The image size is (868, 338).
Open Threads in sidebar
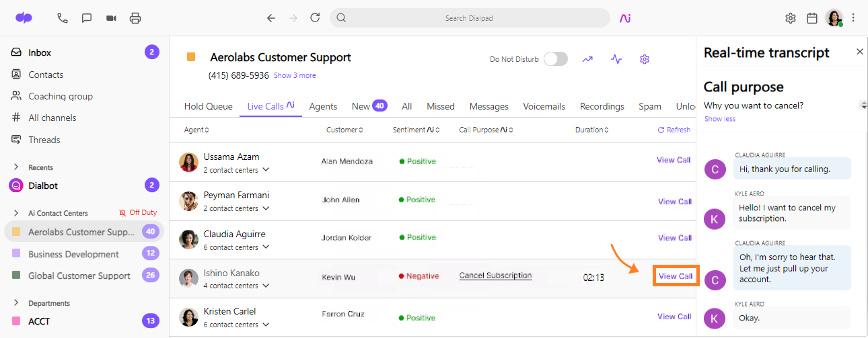click(44, 140)
